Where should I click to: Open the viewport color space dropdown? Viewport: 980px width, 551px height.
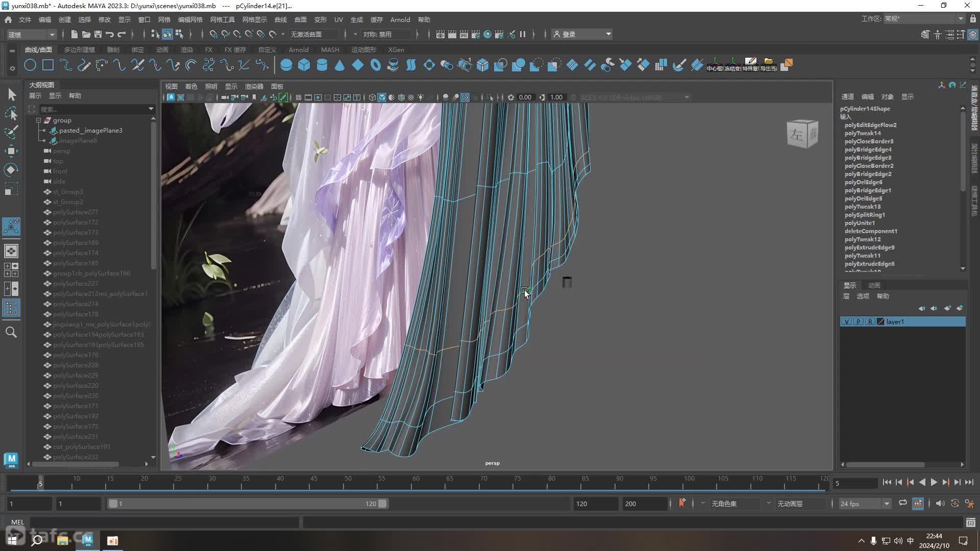[634, 97]
